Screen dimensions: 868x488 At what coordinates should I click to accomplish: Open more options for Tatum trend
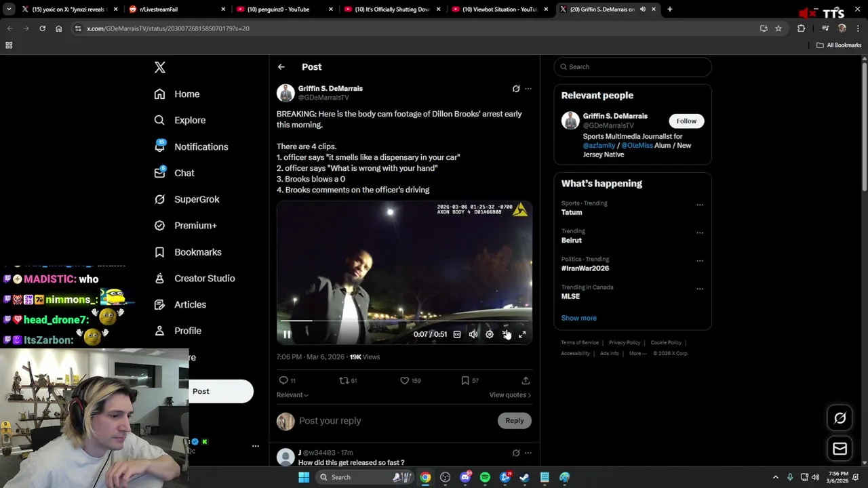[x=700, y=205]
